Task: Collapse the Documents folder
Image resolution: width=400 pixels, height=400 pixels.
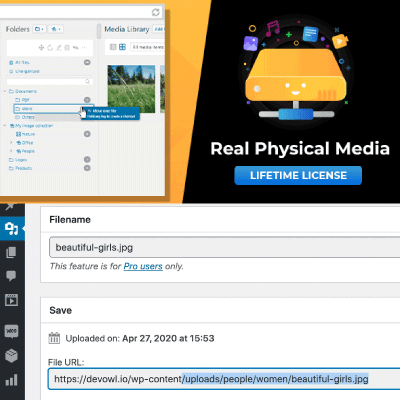Action: [x=5, y=91]
